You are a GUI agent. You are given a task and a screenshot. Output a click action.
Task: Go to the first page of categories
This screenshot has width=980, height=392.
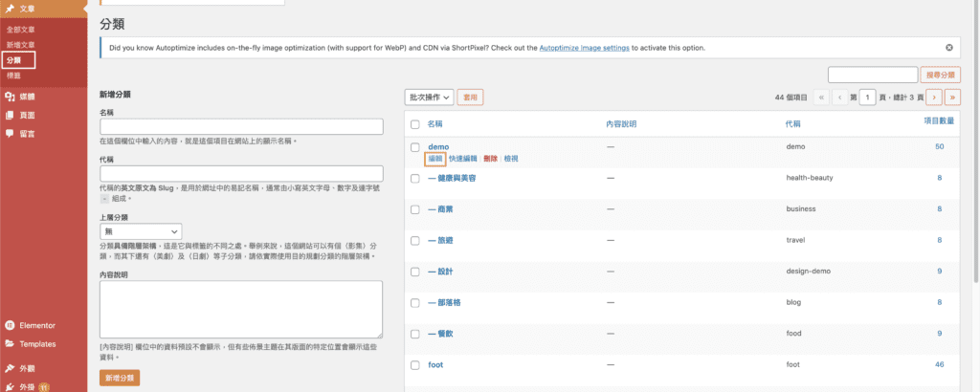tap(821, 98)
